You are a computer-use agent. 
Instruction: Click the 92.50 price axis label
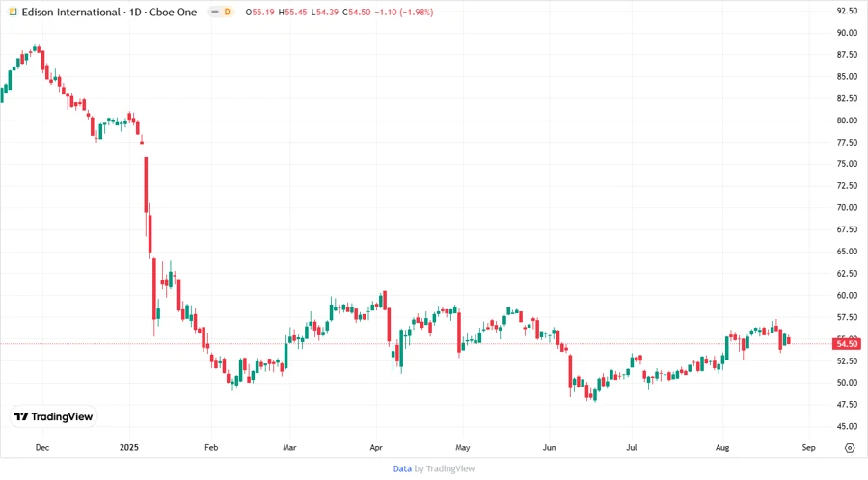coord(847,11)
